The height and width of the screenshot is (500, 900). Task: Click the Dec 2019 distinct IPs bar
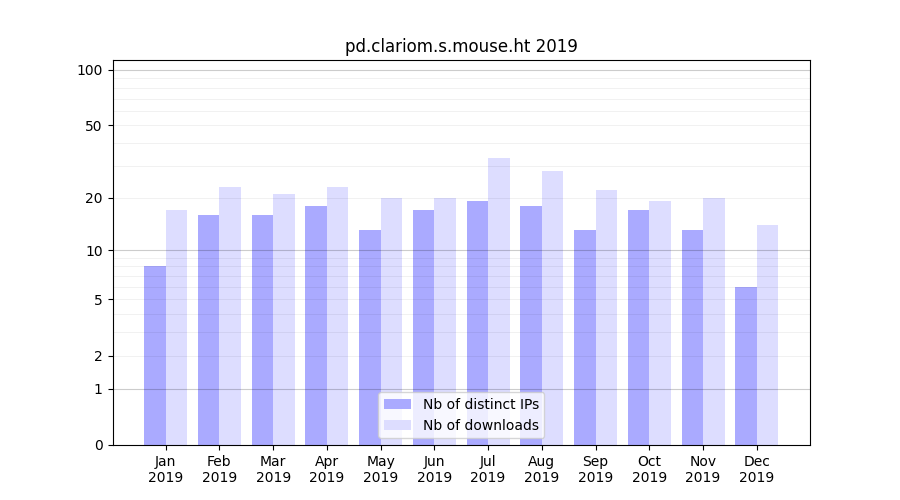(x=746, y=366)
